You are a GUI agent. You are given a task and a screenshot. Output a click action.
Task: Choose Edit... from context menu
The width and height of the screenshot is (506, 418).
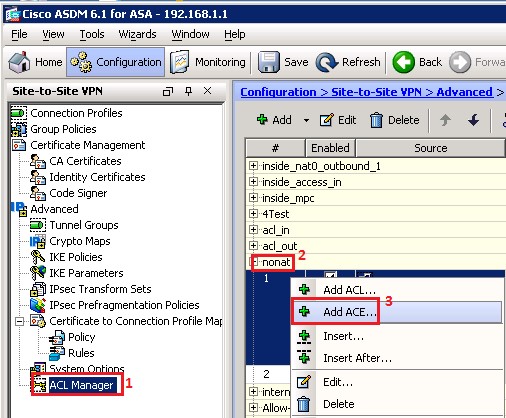click(x=397, y=382)
